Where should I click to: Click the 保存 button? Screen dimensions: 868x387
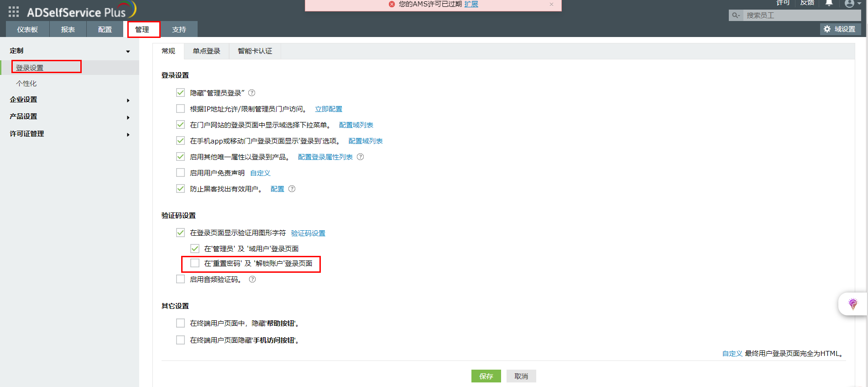click(x=486, y=376)
